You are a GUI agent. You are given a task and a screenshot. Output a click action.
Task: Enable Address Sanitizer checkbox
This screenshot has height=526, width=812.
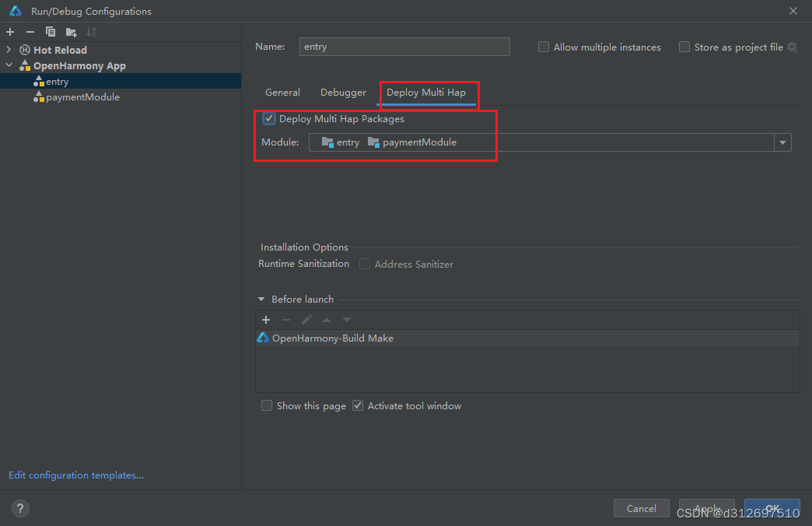(365, 264)
